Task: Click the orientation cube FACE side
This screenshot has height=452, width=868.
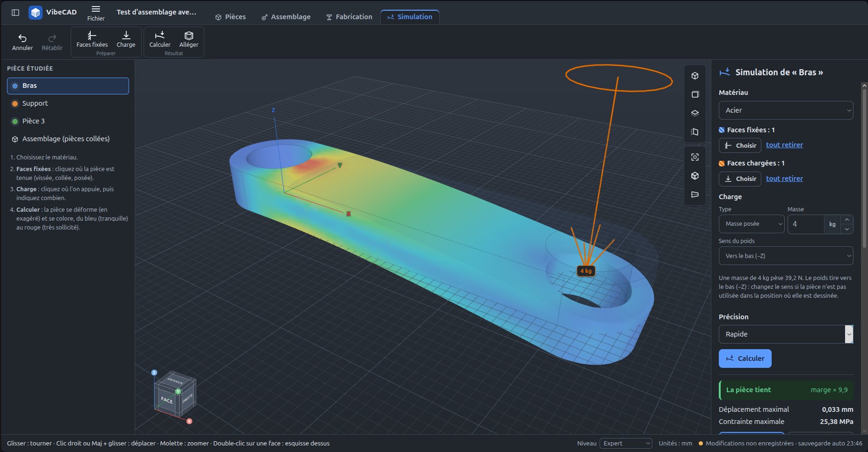Action: 167,400
